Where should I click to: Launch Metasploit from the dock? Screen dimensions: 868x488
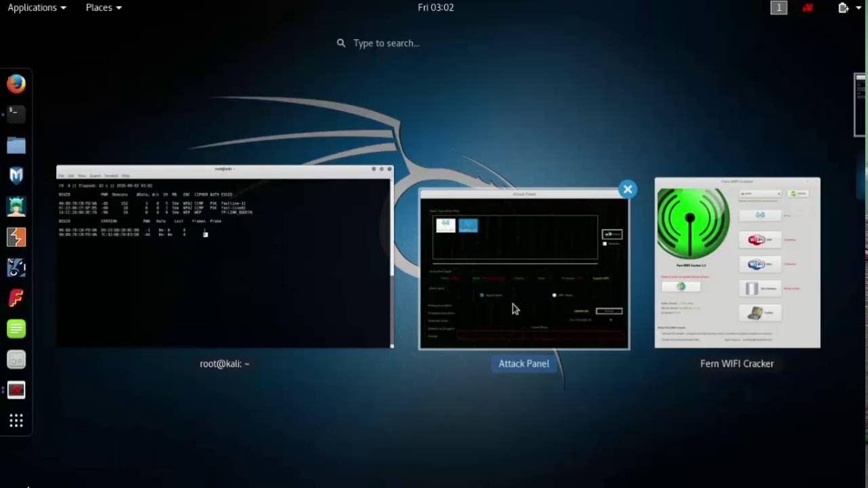[x=16, y=176]
